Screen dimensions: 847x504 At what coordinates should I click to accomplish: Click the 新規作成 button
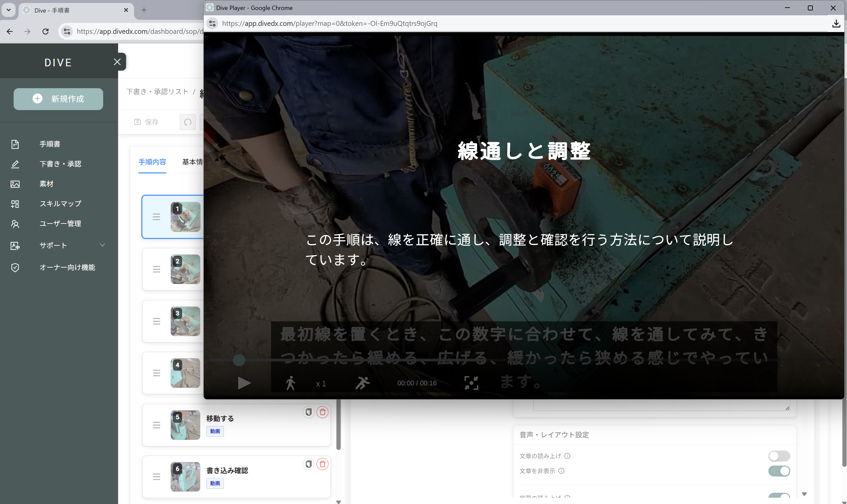58,99
